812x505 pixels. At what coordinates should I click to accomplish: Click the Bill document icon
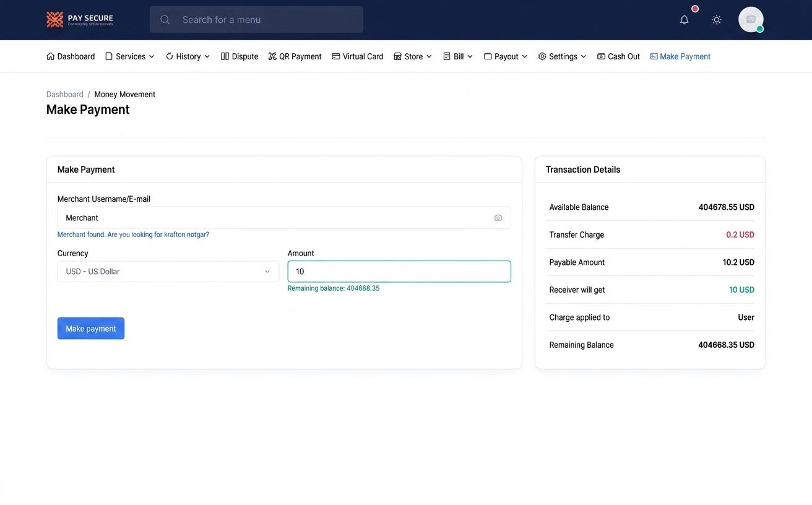pos(447,56)
